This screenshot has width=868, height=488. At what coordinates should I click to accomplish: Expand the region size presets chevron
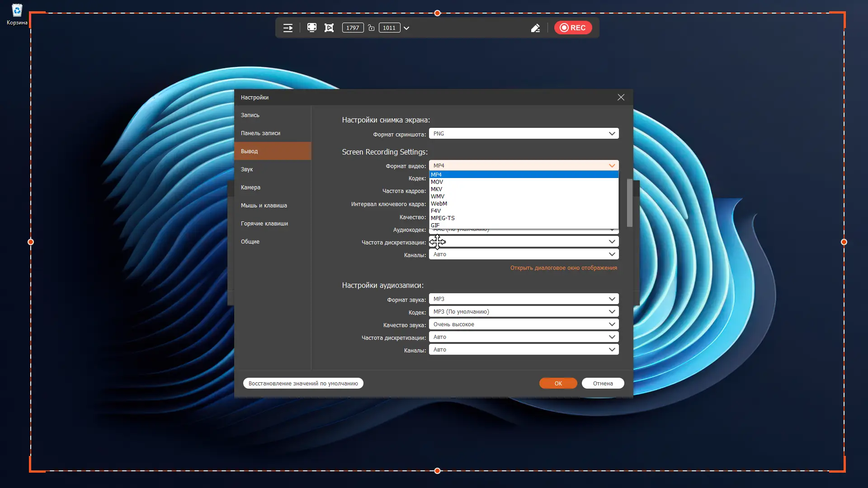point(406,28)
